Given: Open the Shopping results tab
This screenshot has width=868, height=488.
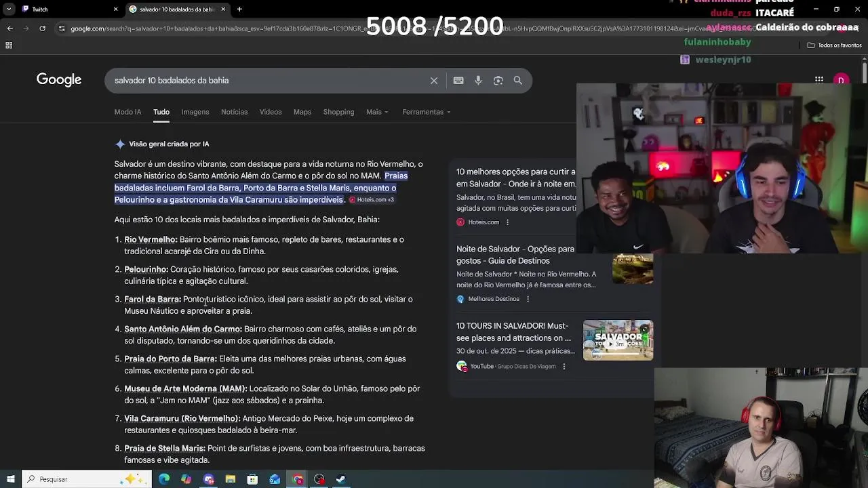Looking at the screenshot, I should [338, 112].
